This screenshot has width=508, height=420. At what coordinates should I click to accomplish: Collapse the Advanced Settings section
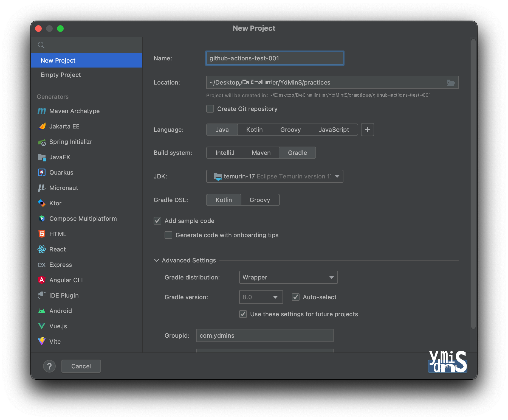click(156, 260)
